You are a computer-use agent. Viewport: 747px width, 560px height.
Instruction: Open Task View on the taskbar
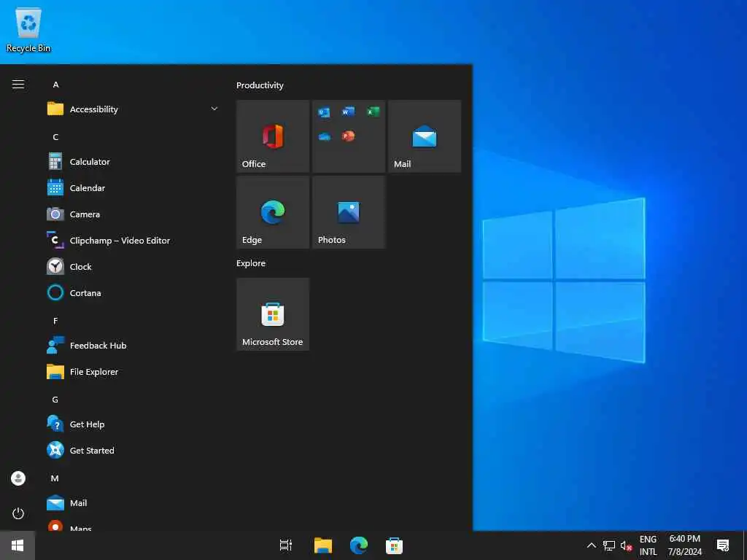tap(286, 545)
